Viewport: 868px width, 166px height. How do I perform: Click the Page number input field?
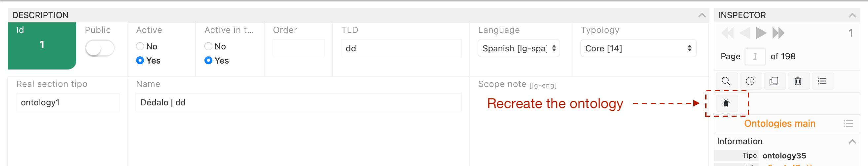755,56
